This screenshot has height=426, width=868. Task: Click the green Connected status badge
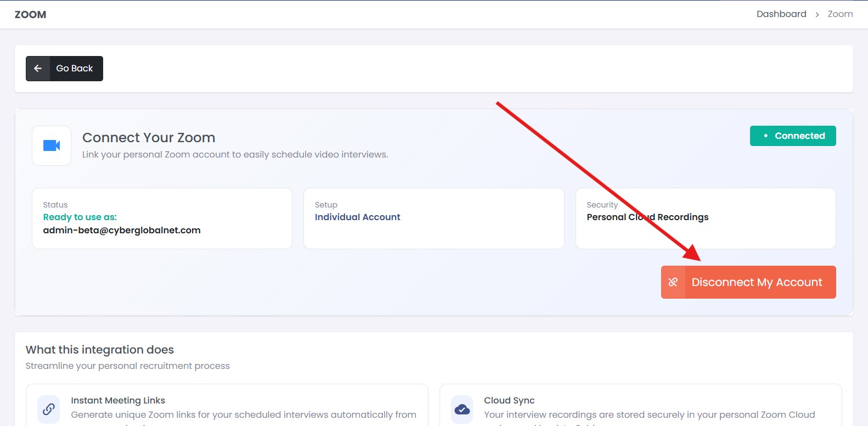(793, 136)
